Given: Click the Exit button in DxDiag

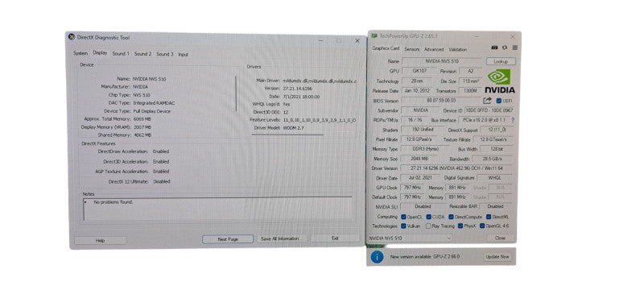Looking at the screenshot, I should tap(335, 238).
